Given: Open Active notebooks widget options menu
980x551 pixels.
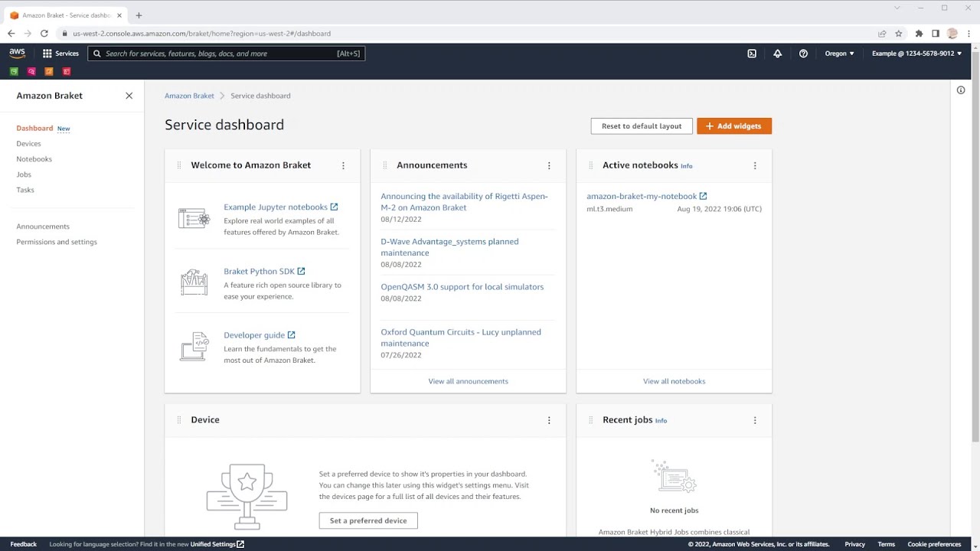Looking at the screenshot, I should point(755,165).
